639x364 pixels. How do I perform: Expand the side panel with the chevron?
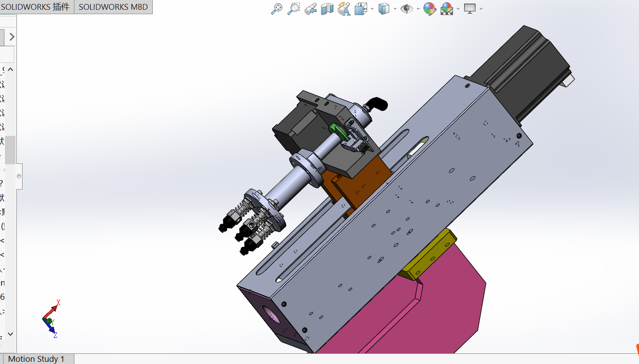[x=12, y=37]
